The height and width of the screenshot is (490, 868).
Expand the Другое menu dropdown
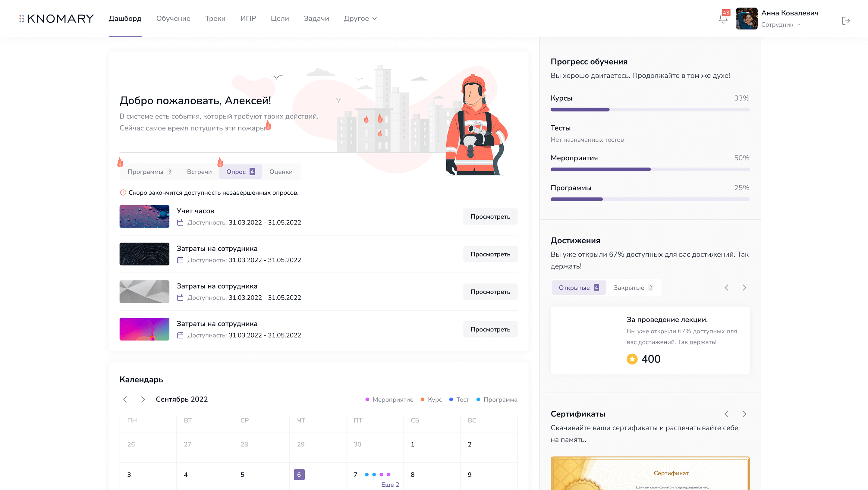coord(360,19)
